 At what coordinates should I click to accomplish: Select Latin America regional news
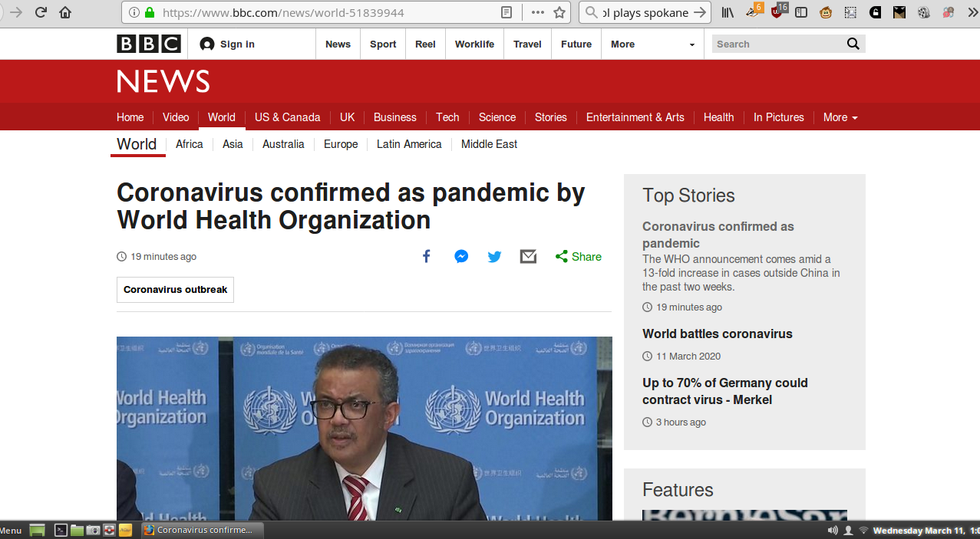click(x=409, y=144)
